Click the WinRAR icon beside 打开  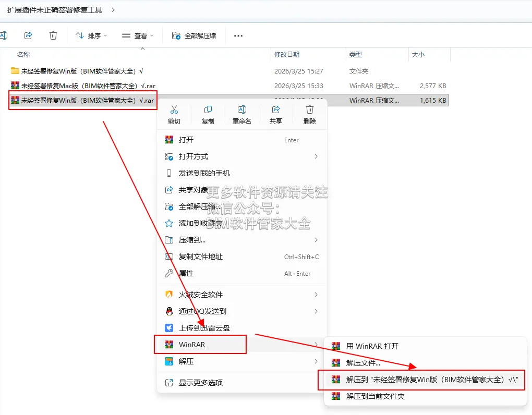point(169,140)
